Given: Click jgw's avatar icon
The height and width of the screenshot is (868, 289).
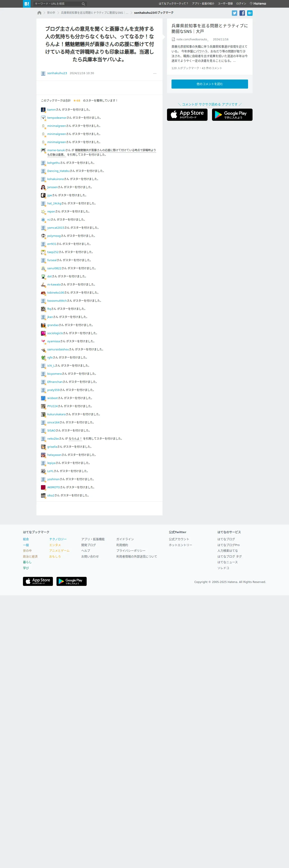Looking at the screenshot, I should (43, 195).
